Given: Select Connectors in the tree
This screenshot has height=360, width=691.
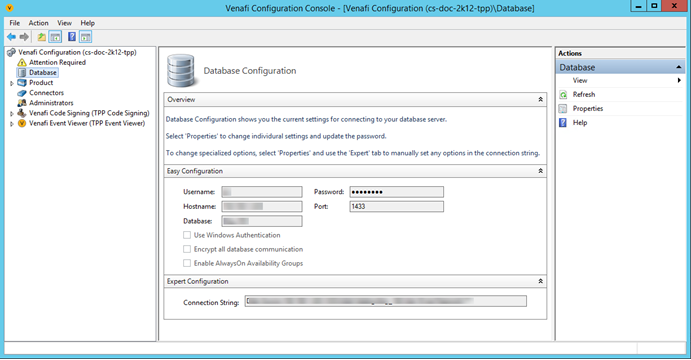Looking at the screenshot, I should (46, 93).
